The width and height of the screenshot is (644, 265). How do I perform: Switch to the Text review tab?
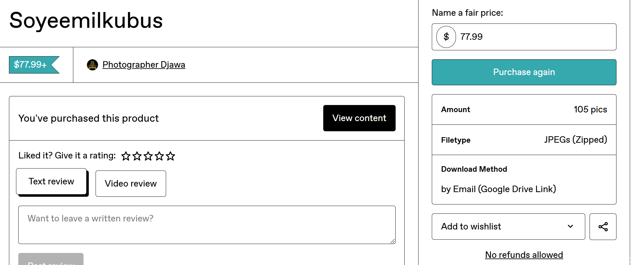pyautogui.click(x=51, y=181)
